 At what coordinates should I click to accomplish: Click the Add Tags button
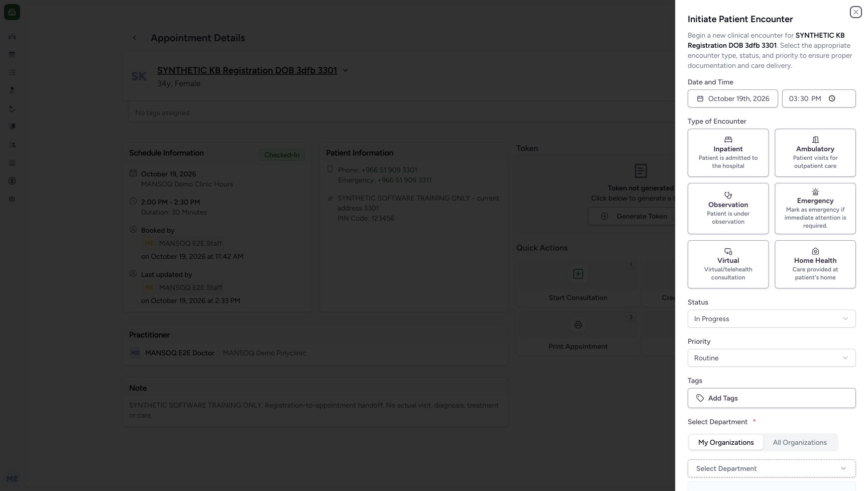pyautogui.click(x=771, y=398)
